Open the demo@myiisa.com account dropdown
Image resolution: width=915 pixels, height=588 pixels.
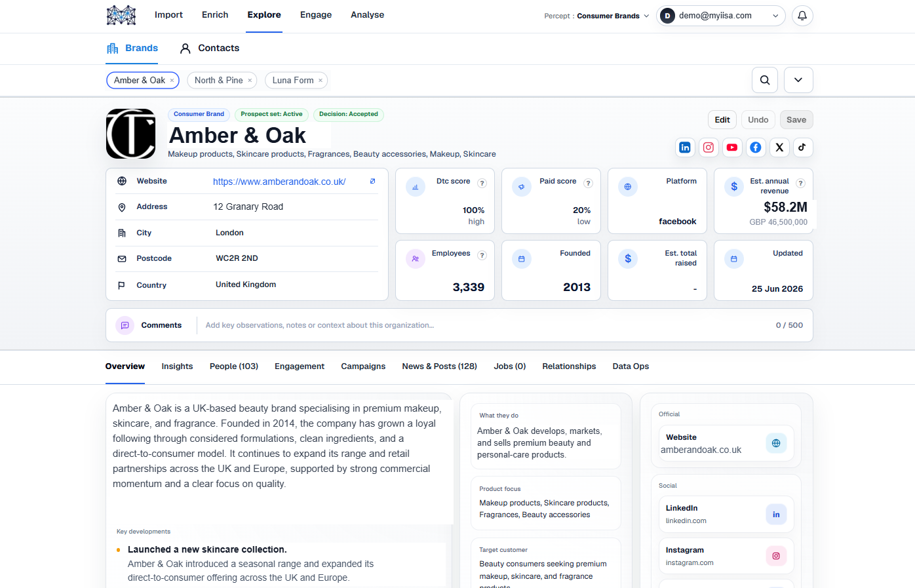(x=722, y=16)
